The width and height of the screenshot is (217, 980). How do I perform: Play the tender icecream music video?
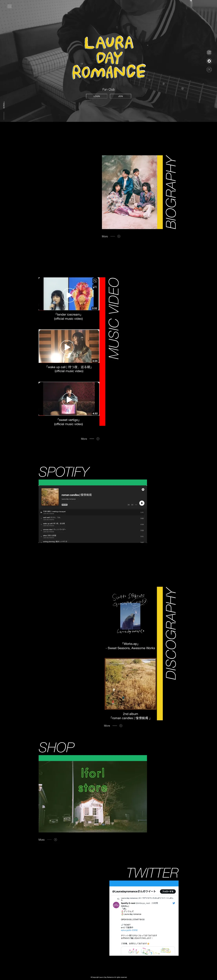(x=69, y=295)
